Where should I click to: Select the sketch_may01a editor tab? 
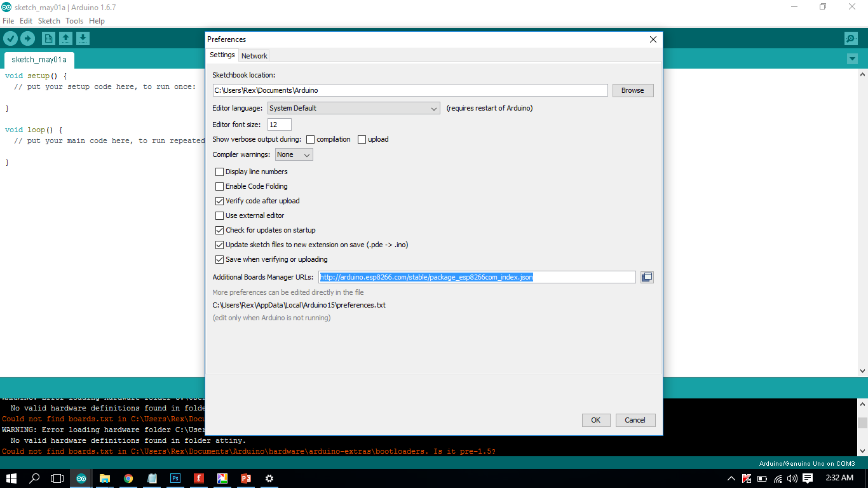click(x=39, y=60)
